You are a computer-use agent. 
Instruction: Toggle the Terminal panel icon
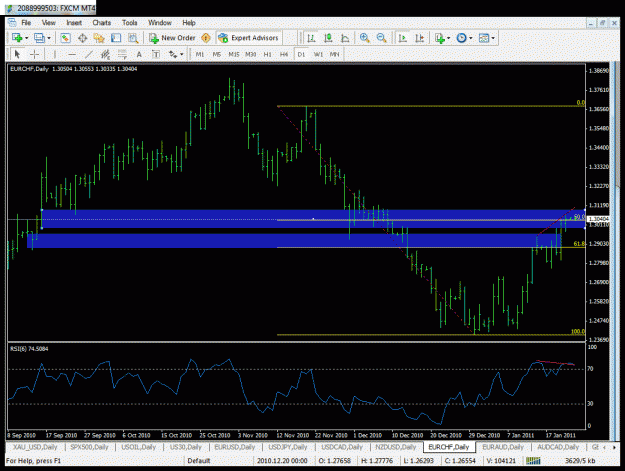pyautogui.click(x=116, y=38)
